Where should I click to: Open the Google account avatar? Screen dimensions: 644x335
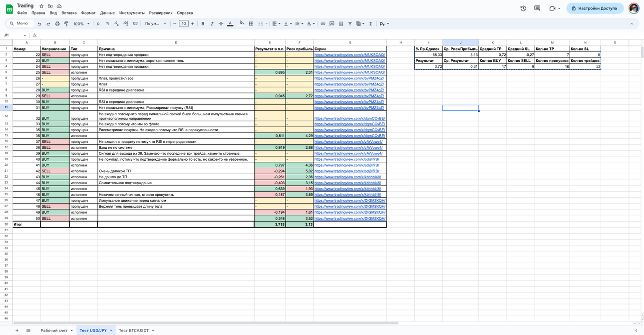(634, 8)
